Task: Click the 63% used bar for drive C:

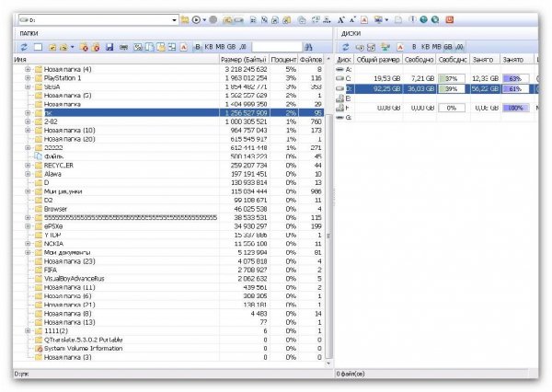Action: [516, 78]
